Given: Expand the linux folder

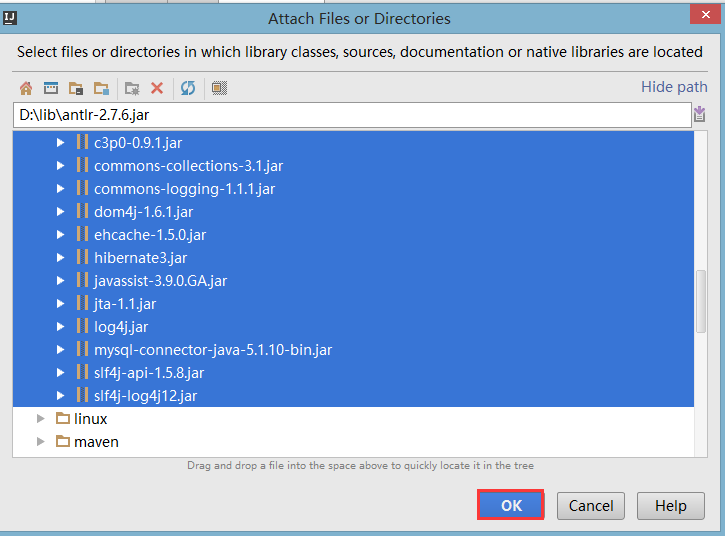Looking at the screenshot, I should (x=41, y=419).
